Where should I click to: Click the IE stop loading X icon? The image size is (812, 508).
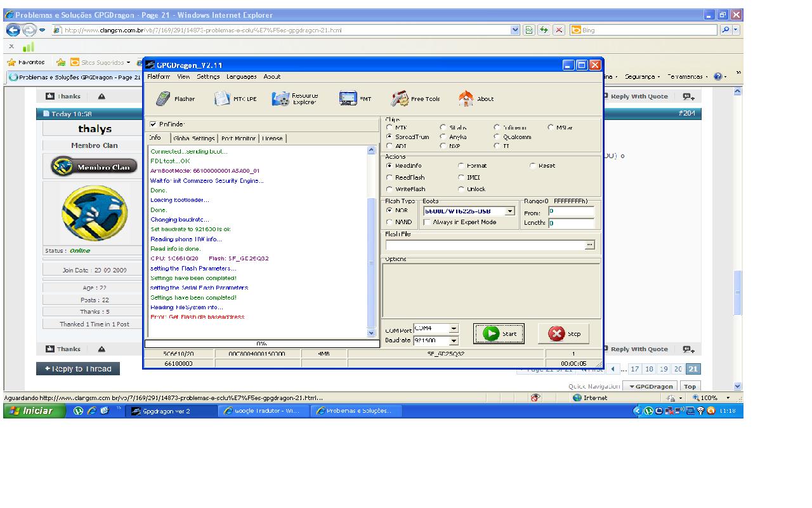[559, 30]
